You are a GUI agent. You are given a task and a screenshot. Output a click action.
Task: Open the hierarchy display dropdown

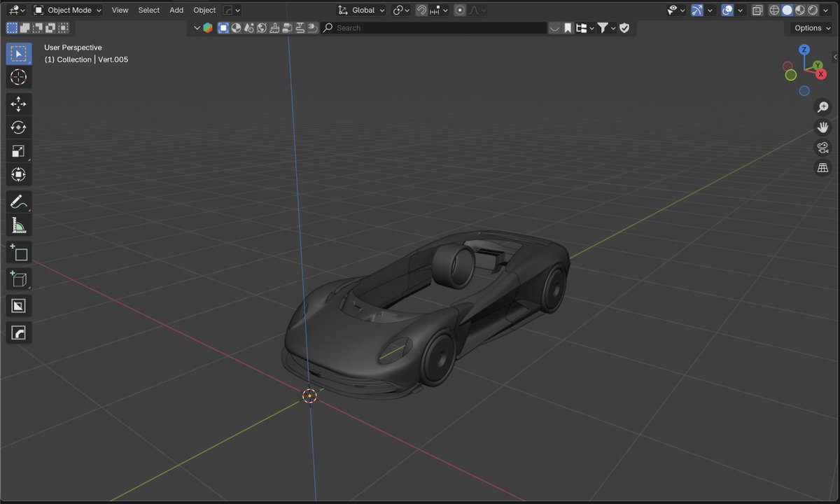[x=584, y=28]
